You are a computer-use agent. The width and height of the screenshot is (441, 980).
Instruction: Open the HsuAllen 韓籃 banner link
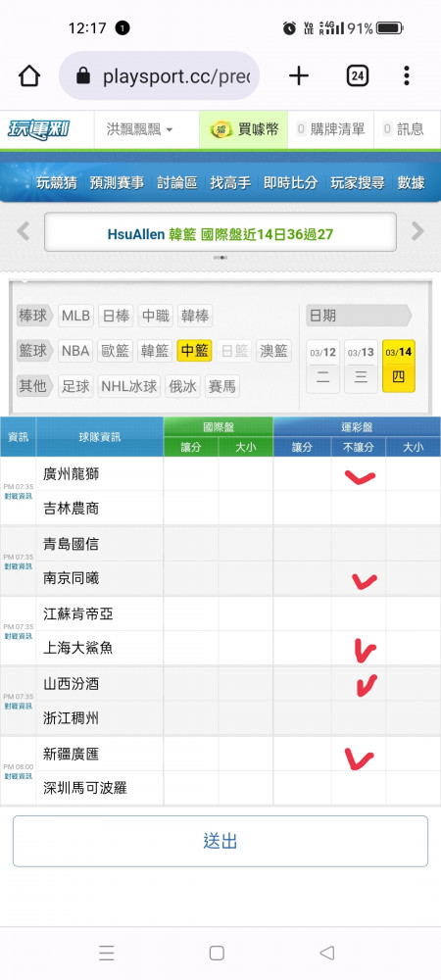[220, 234]
